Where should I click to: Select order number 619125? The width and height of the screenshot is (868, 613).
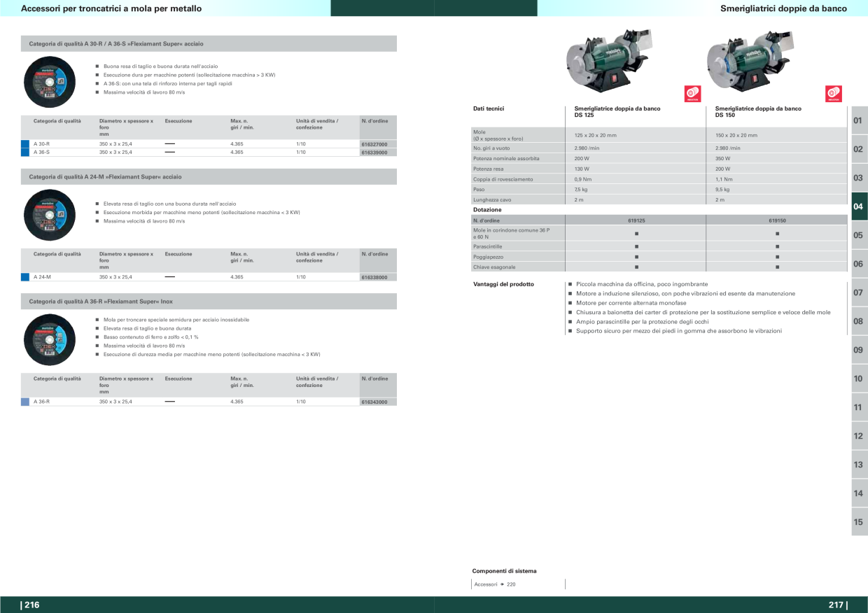(x=636, y=220)
